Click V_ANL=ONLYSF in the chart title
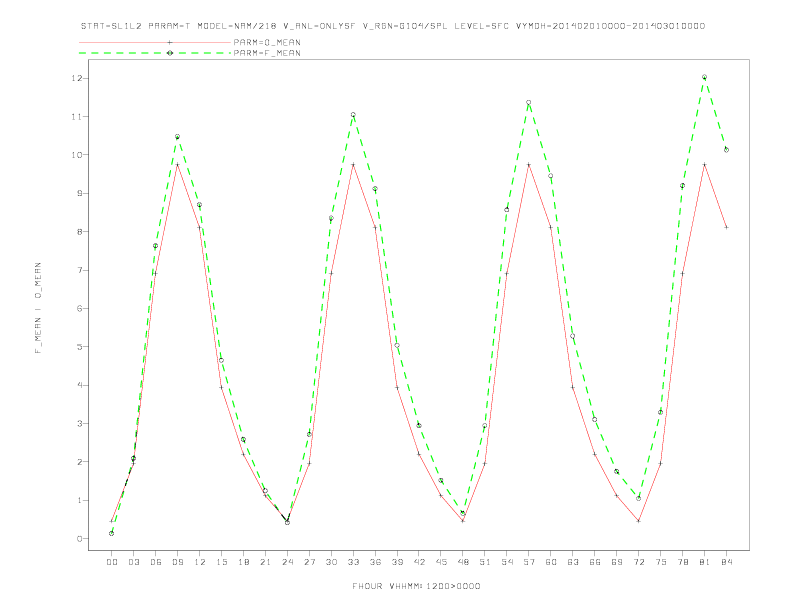Image resolution: width=792 pixels, height=612 pixels. point(320,26)
